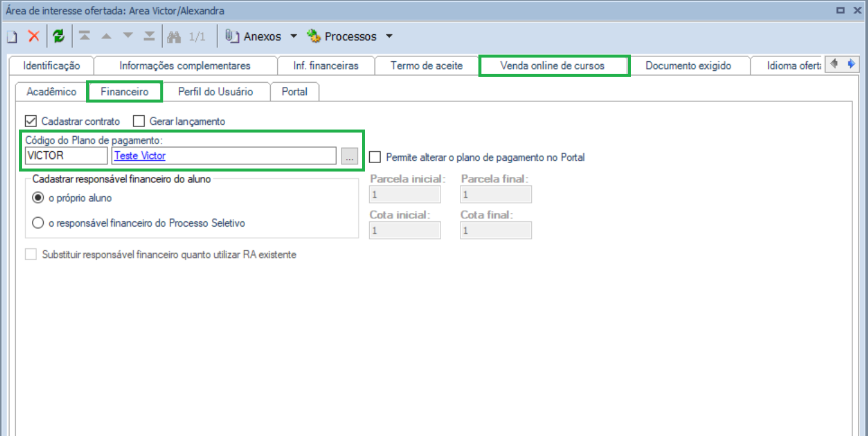This screenshot has height=436, width=868.
Task: Maximize the Área de interesse window
Action: [x=840, y=10]
